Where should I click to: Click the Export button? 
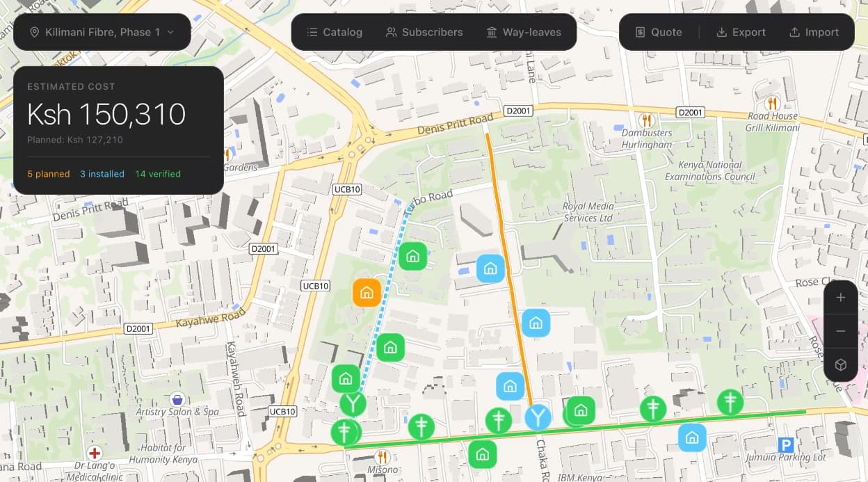741,32
